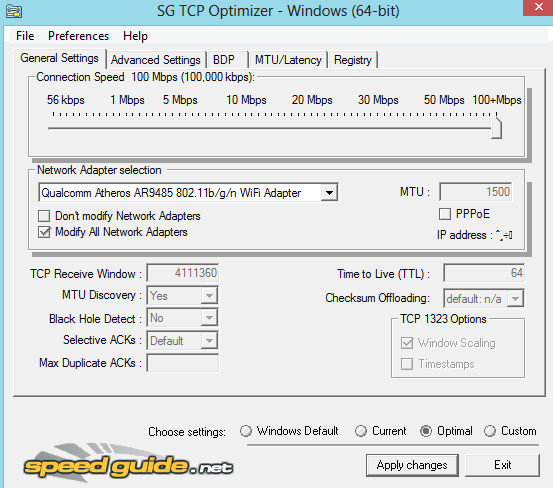Toggle the Window Scaling checkbox
553x488 pixels.
pyautogui.click(x=407, y=343)
